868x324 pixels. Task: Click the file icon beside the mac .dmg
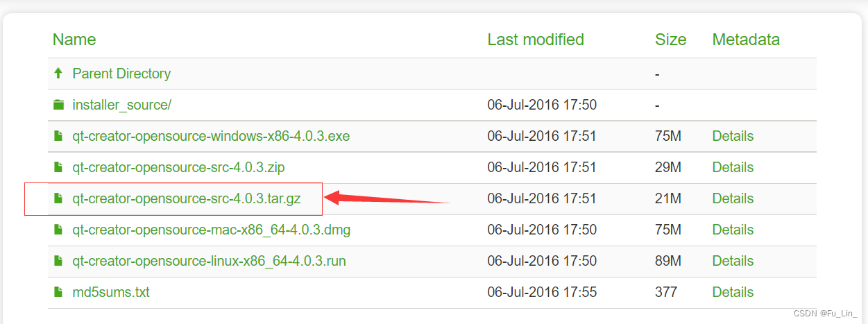58,230
